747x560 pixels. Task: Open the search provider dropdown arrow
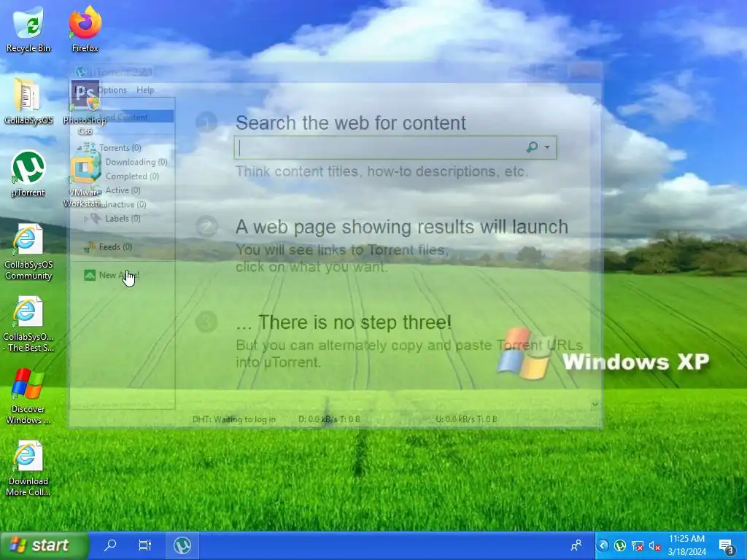(x=547, y=147)
